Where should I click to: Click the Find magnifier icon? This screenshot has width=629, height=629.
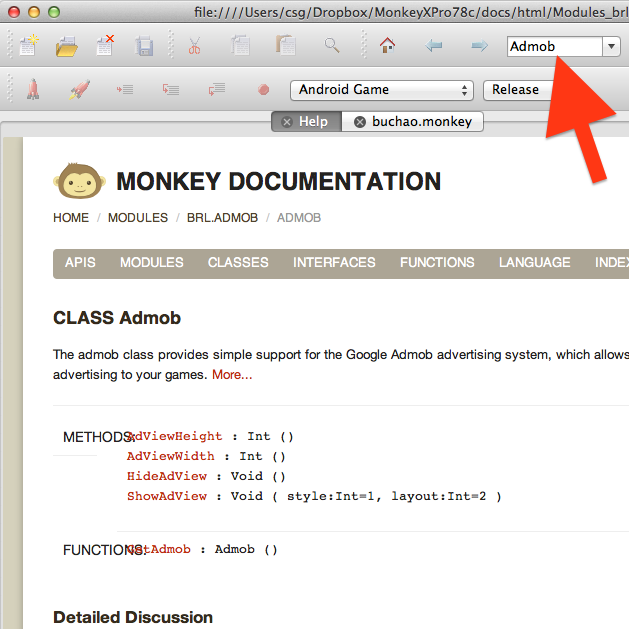tap(332, 46)
